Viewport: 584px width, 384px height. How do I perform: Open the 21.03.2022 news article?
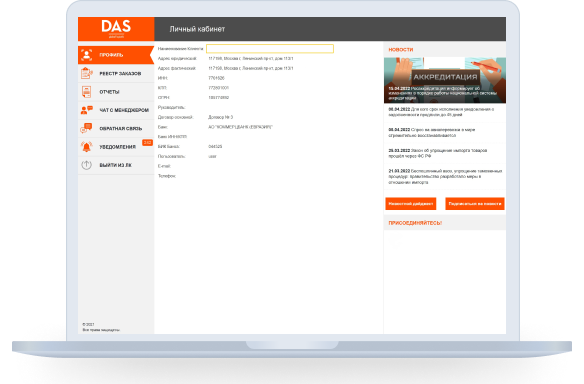click(445, 177)
